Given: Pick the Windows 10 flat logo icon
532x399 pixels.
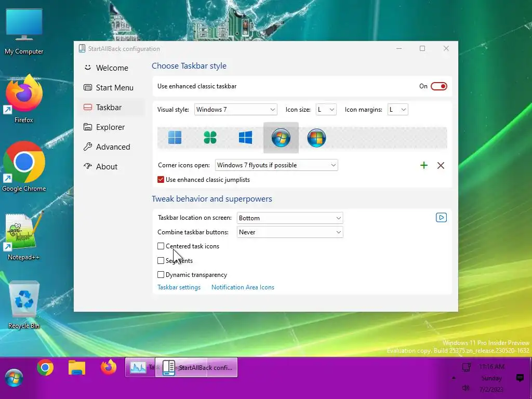Looking at the screenshot, I should point(245,137).
